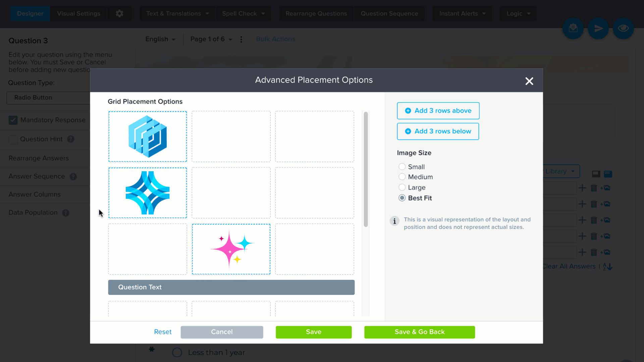
Task: Select the Large image size option
Action: click(402, 187)
